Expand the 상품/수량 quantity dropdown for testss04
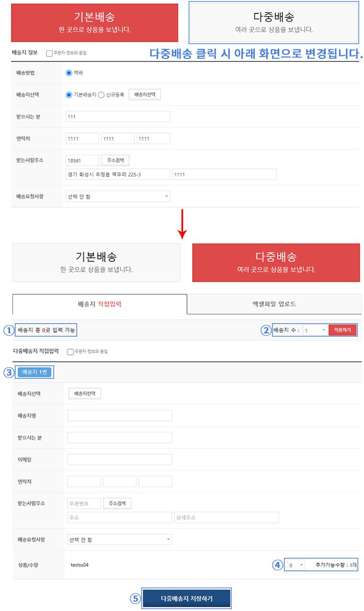 coord(296,565)
